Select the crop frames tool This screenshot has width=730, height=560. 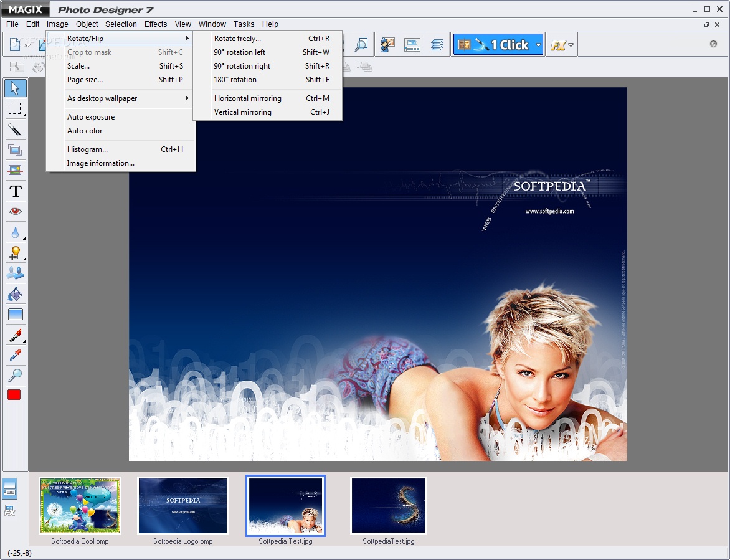click(15, 150)
